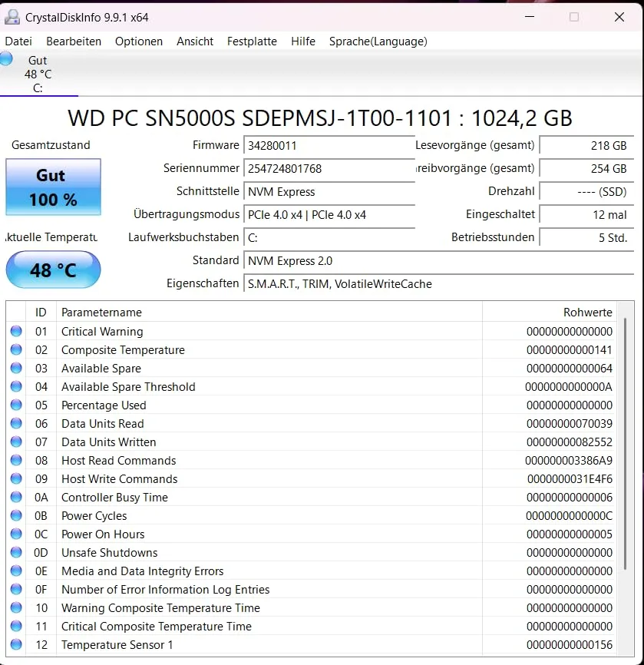Open the Ansicht menu
Screen dimensions: 644x665
click(x=195, y=41)
